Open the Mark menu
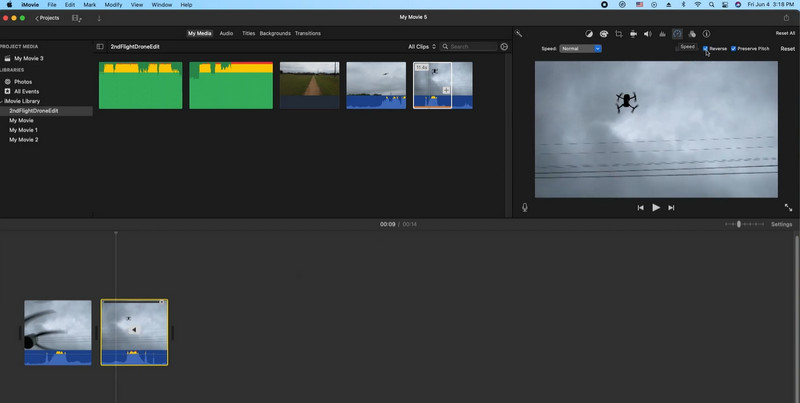The width and height of the screenshot is (800, 403). (x=89, y=5)
